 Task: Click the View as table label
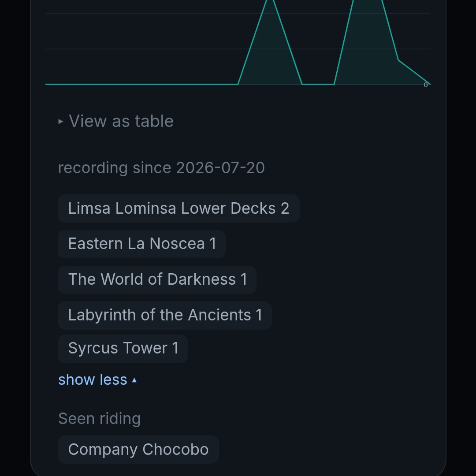tap(121, 121)
